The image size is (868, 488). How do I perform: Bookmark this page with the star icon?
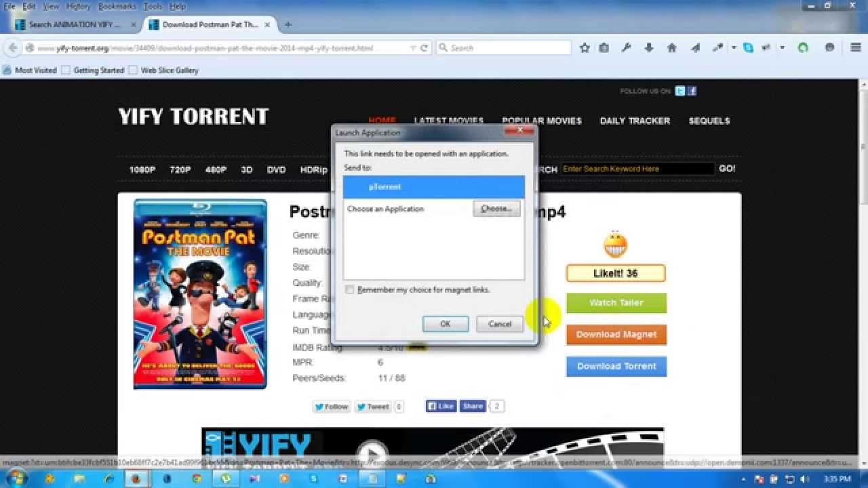585,48
